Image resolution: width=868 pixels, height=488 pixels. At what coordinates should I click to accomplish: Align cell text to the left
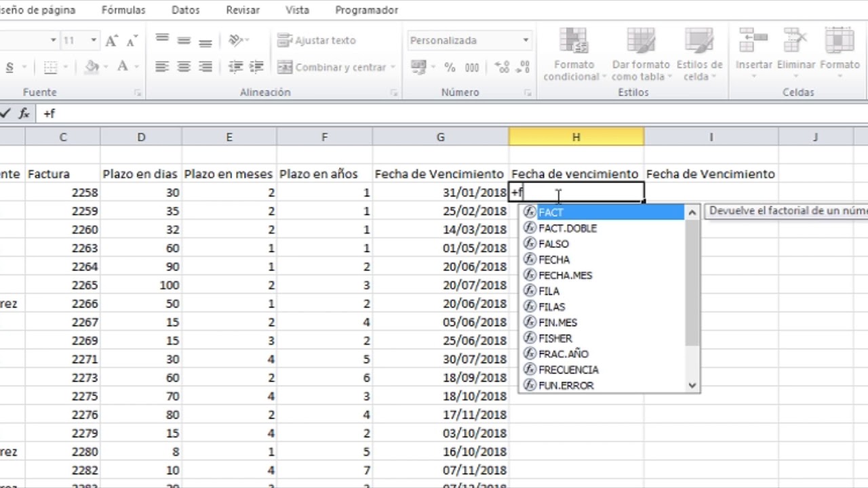(162, 66)
